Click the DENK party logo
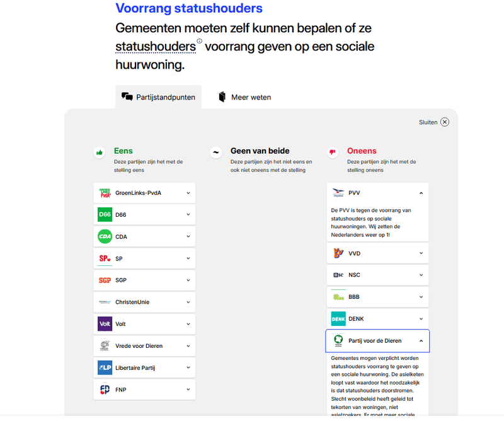 (338, 319)
